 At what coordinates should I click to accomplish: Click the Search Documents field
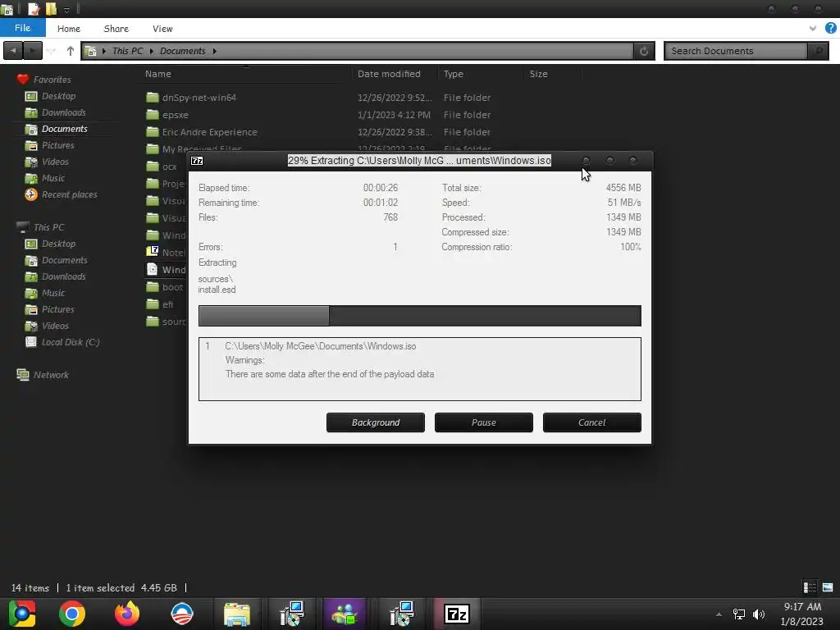(x=737, y=51)
